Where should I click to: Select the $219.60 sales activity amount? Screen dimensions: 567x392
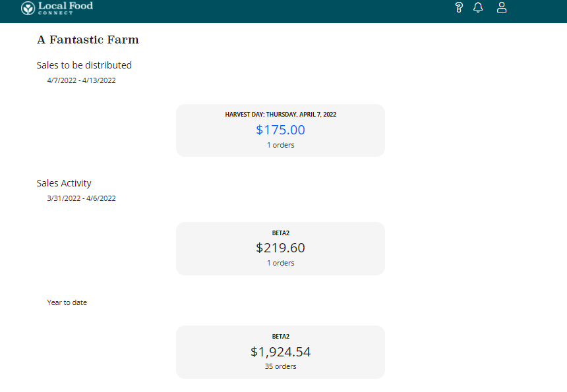tap(280, 248)
